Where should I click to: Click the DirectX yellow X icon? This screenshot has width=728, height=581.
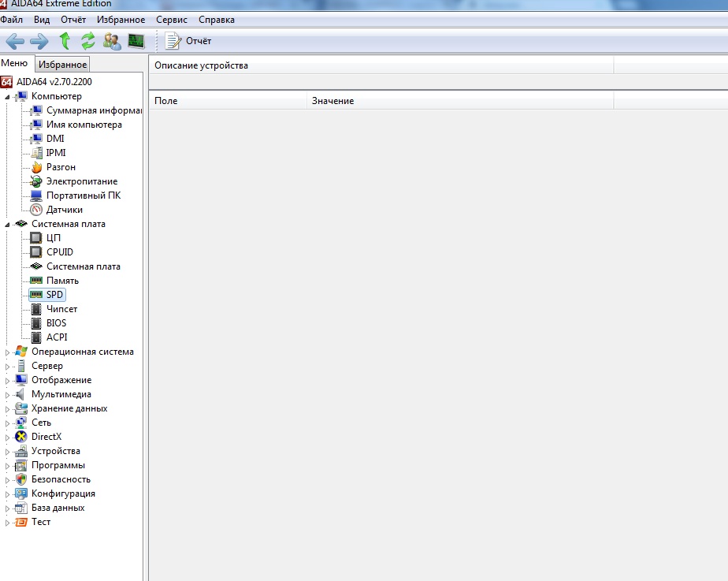(21, 437)
